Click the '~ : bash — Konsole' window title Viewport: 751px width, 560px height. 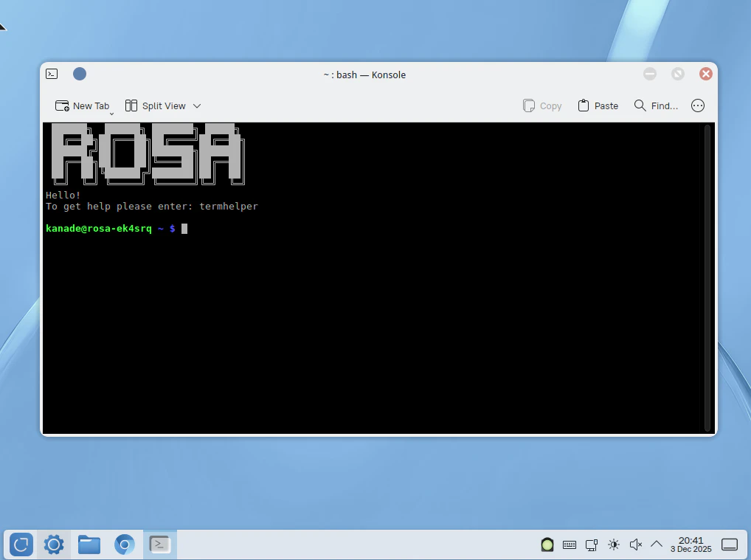pyautogui.click(x=364, y=75)
